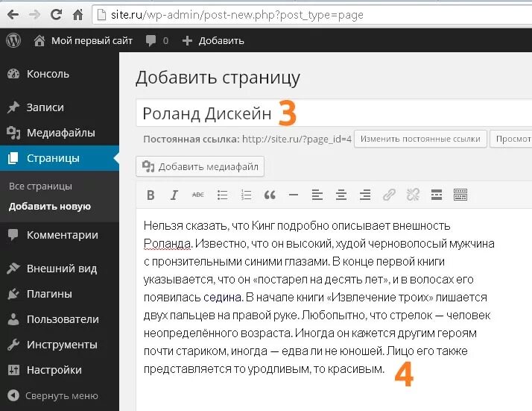Viewport: 532px width, 411px height.
Task: Click 'Добавить новую' submenu item
Action: point(49,207)
